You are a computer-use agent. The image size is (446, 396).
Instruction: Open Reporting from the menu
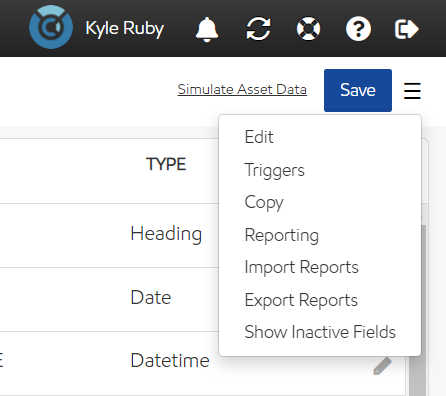[x=282, y=235]
